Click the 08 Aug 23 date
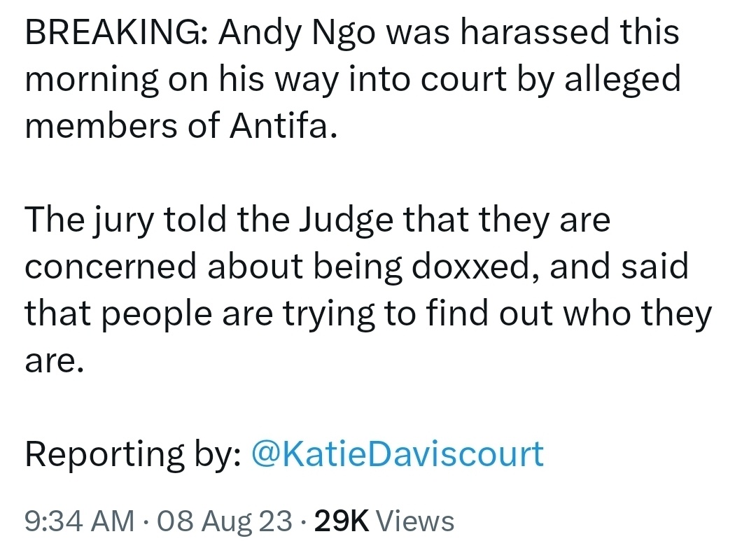Viewport: 756px width, 541px height. (x=225, y=521)
